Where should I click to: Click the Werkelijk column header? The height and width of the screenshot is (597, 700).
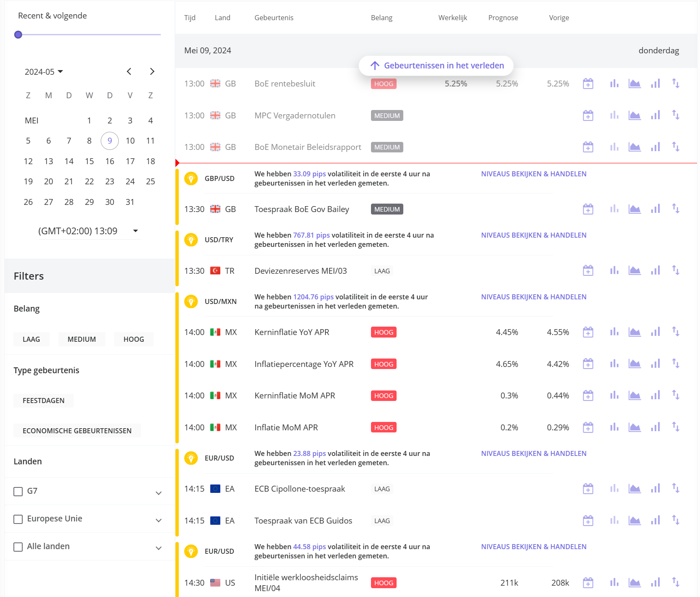[x=452, y=18]
